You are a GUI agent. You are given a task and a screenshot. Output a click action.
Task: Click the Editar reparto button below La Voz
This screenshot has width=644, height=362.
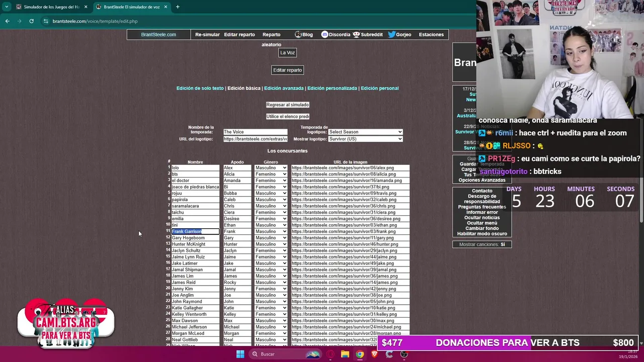[x=288, y=70]
